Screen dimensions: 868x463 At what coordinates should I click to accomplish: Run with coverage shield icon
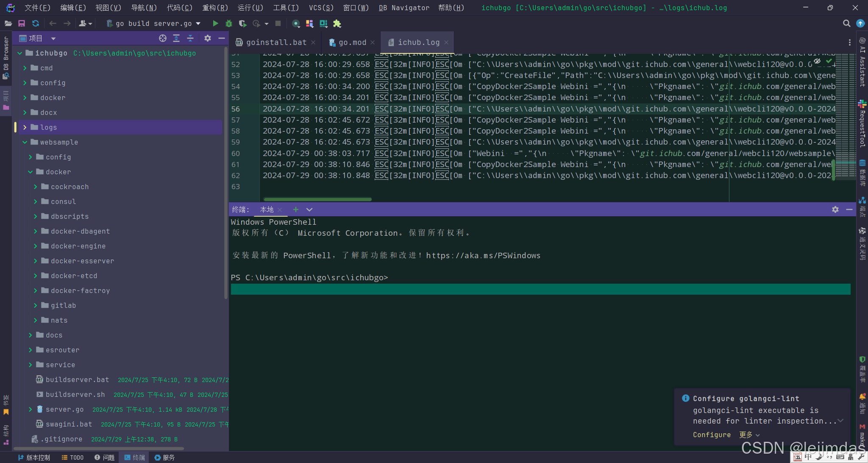pos(242,23)
